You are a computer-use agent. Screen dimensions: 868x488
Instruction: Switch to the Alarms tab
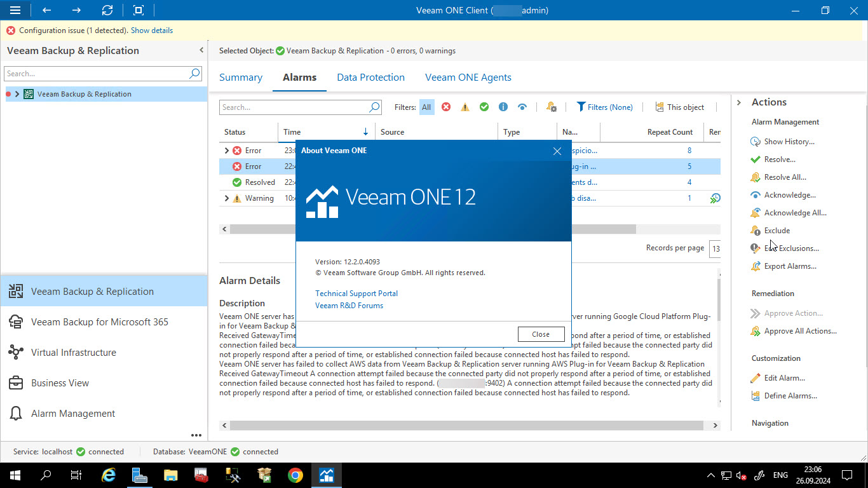click(299, 78)
